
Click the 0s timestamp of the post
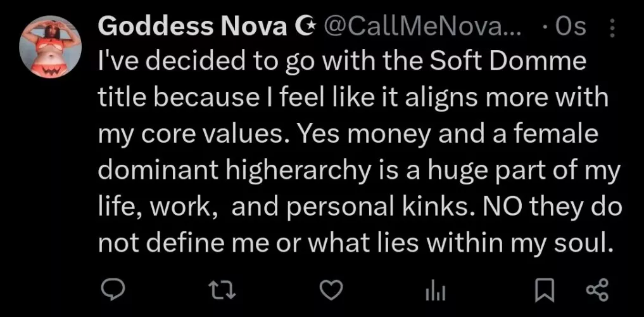pos(573,27)
